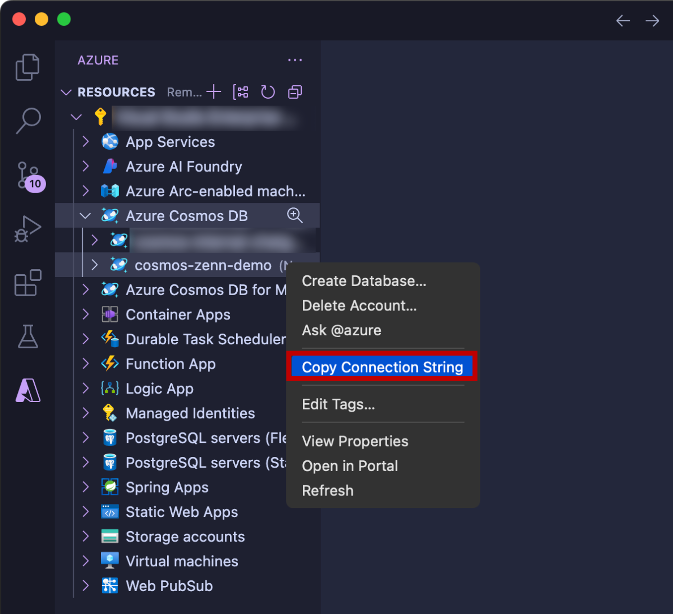Open the Run and Debug view
Image resolution: width=673 pixels, height=616 pixels.
[28, 229]
